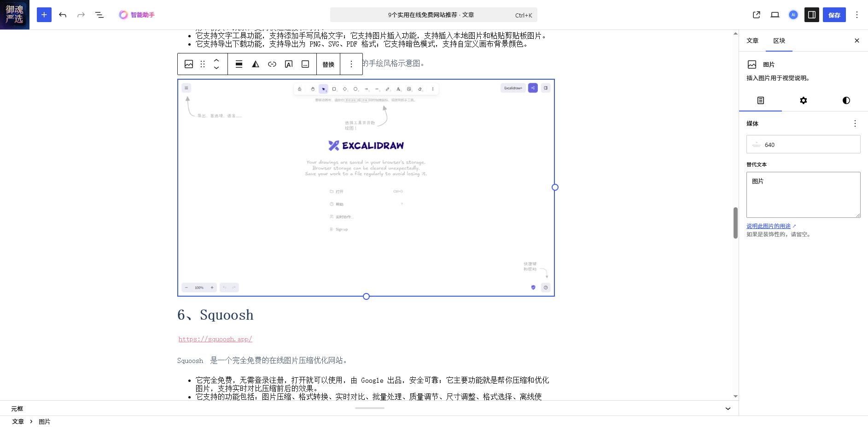Expand the 元框 meta boxes panel
Image resolution: width=868 pixels, height=427 pixels.
(728, 409)
